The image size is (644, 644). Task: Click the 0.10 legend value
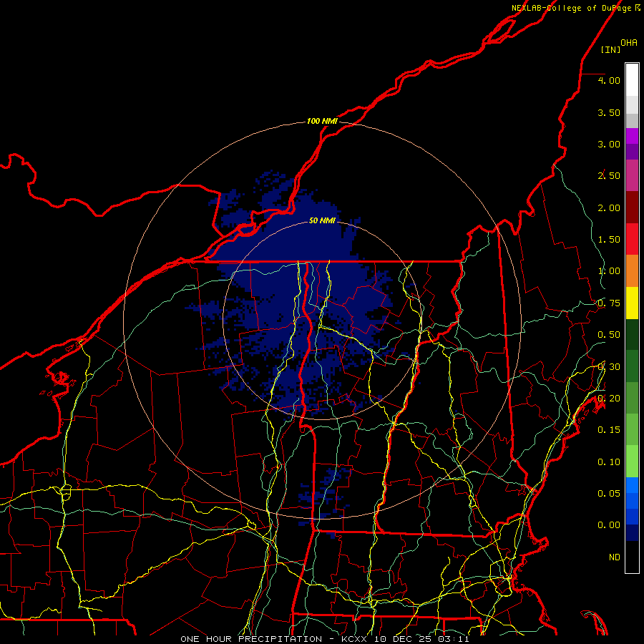[609, 462]
